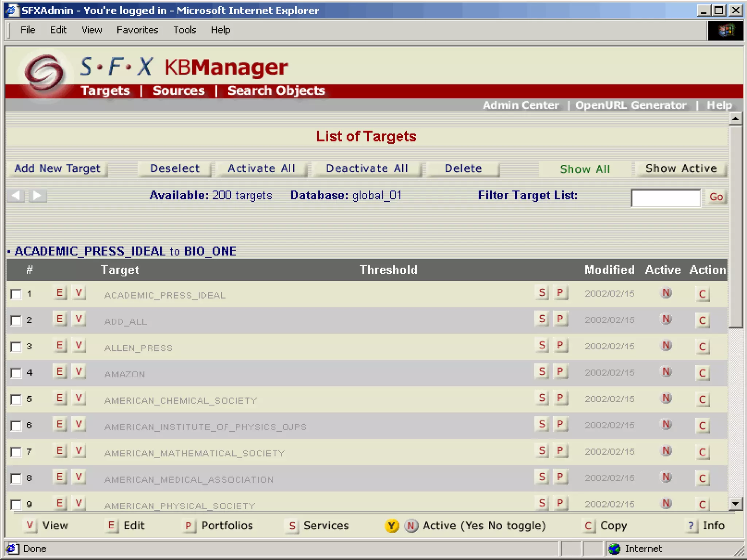Switch to the Search Objects tab
The image size is (747, 560).
click(276, 91)
